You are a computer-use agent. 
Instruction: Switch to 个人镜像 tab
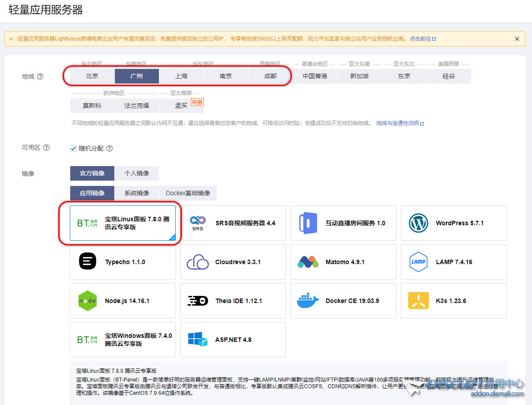[137, 173]
